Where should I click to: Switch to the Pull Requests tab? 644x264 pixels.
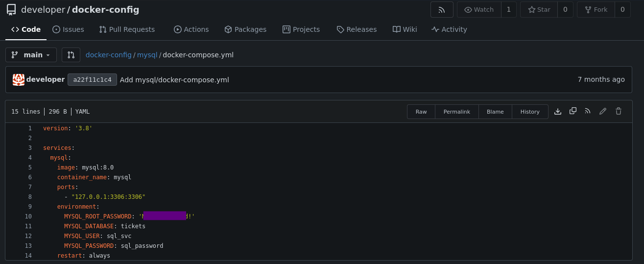(127, 29)
